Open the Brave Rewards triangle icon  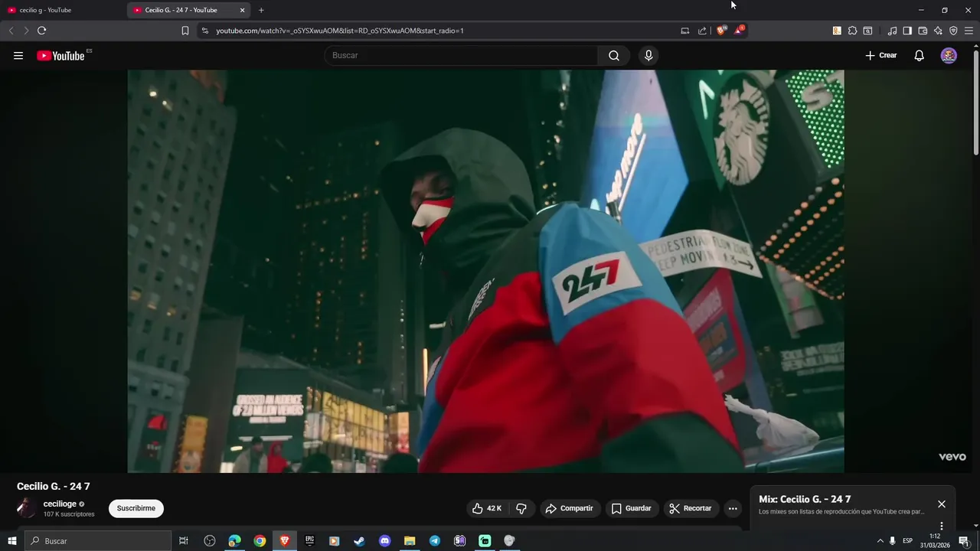(x=738, y=31)
